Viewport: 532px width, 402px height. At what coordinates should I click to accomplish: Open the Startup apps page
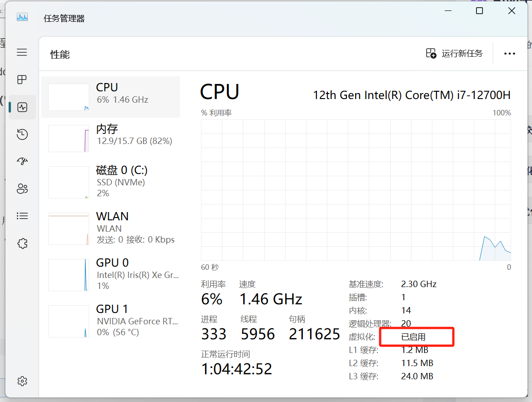(22, 161)
